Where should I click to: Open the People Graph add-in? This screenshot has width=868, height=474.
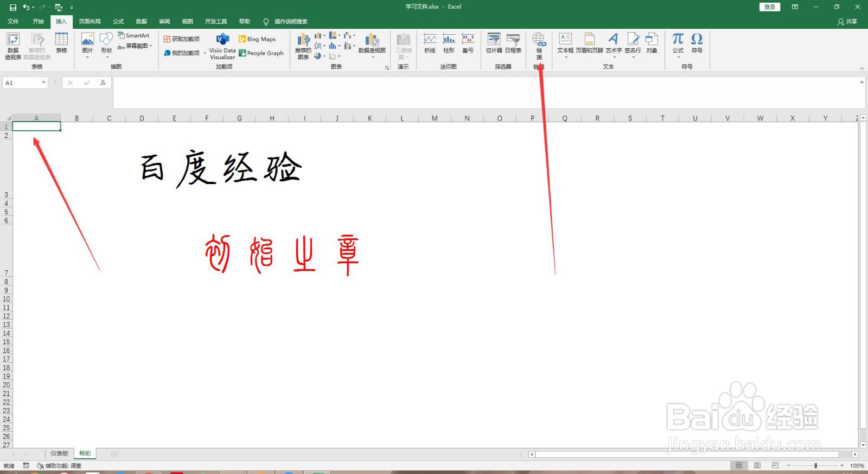[x=261, y=53]
